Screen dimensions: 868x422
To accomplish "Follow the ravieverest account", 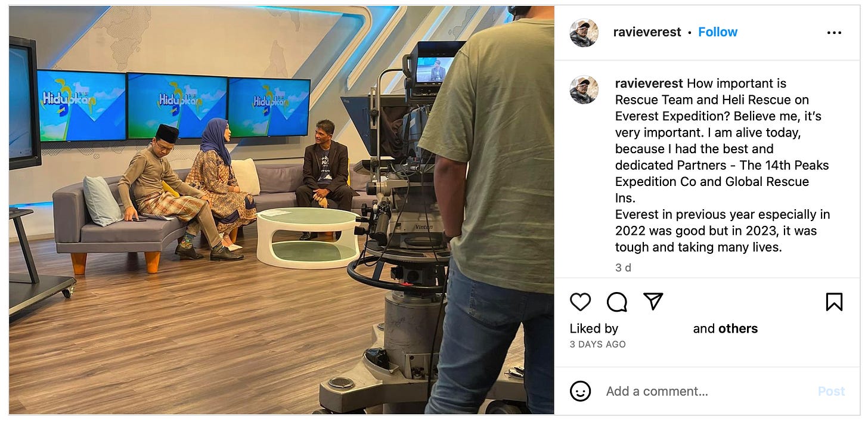I will tap(718, 32).
